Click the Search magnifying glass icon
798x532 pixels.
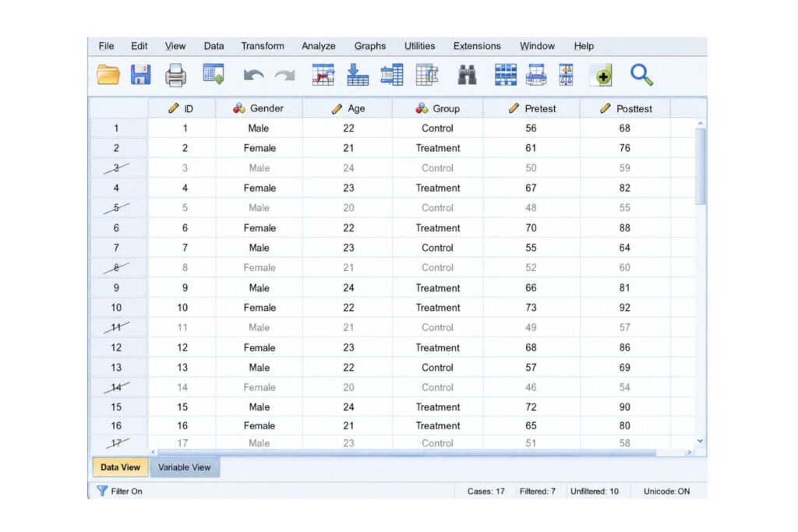(x=641, y=75)
